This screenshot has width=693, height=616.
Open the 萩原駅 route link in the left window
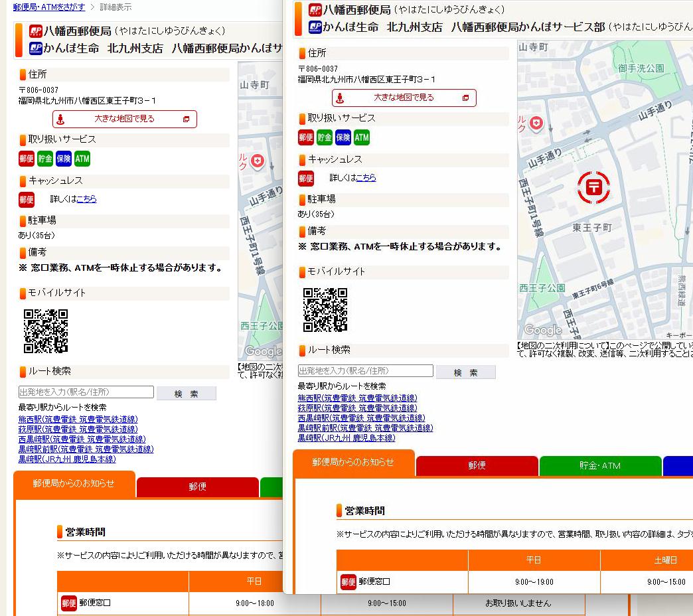click(78, 429)
